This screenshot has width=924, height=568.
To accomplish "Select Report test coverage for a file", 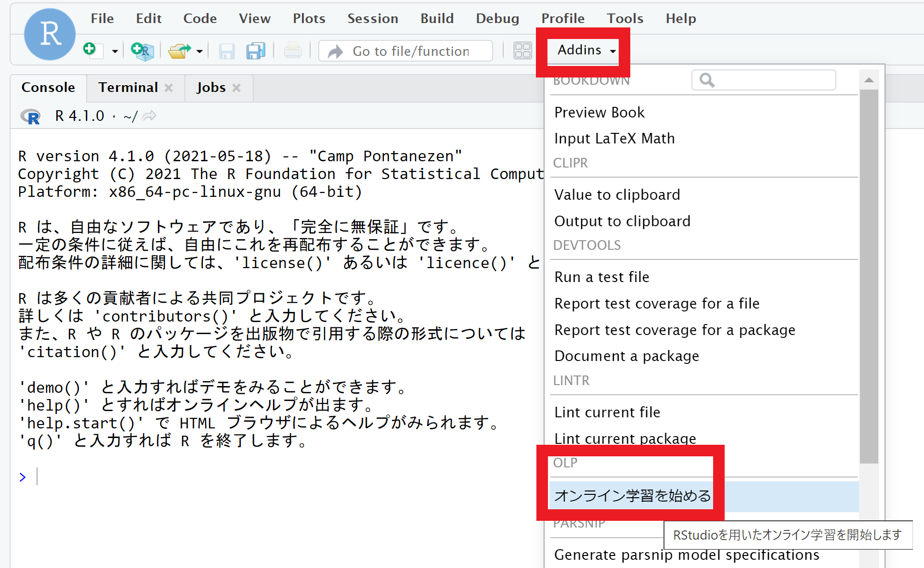I will [x=704, y=303].
